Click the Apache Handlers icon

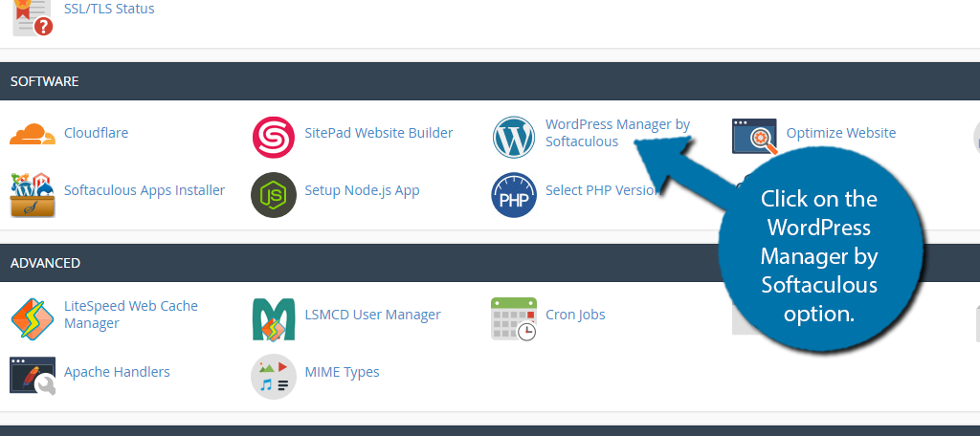pos(33,376)
